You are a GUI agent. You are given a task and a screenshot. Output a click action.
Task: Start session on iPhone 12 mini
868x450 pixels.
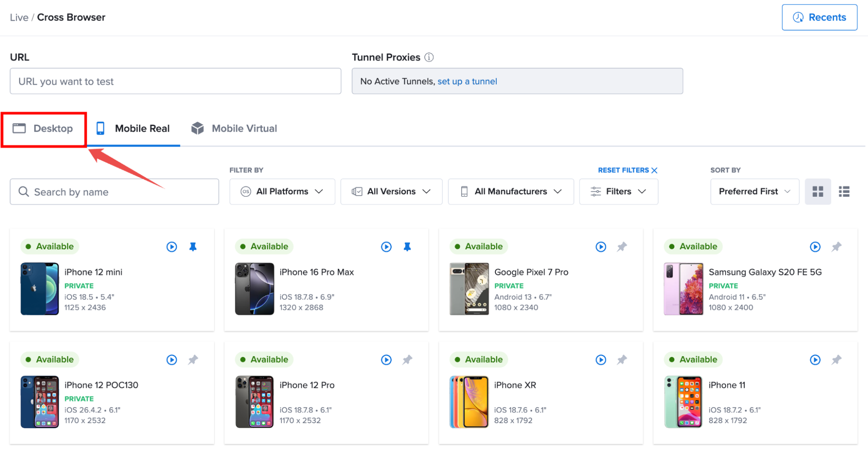click(172, 247)
